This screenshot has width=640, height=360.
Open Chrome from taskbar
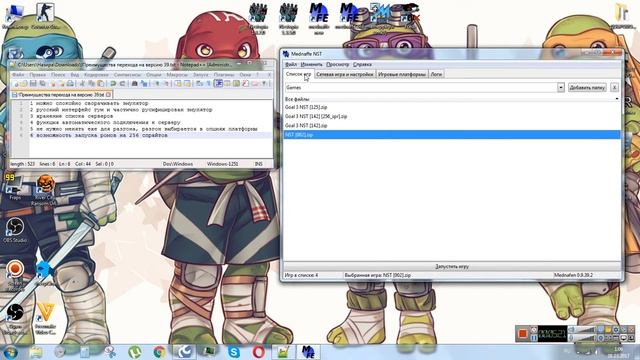point(160,352)
